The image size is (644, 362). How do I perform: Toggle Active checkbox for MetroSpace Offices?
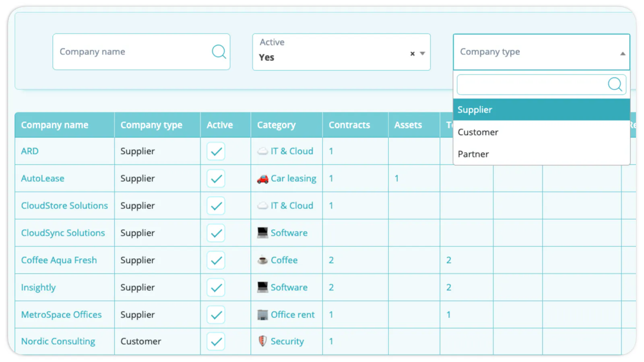point(216,315)
